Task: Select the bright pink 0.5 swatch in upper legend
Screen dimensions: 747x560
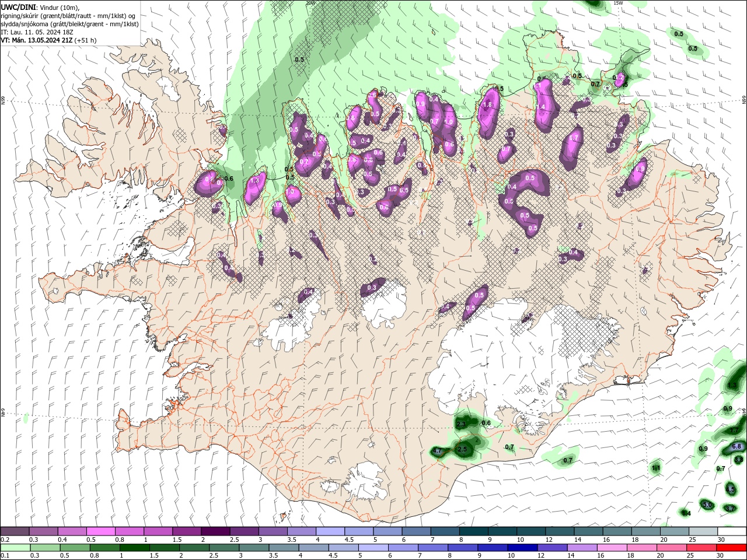Action: 100,531
